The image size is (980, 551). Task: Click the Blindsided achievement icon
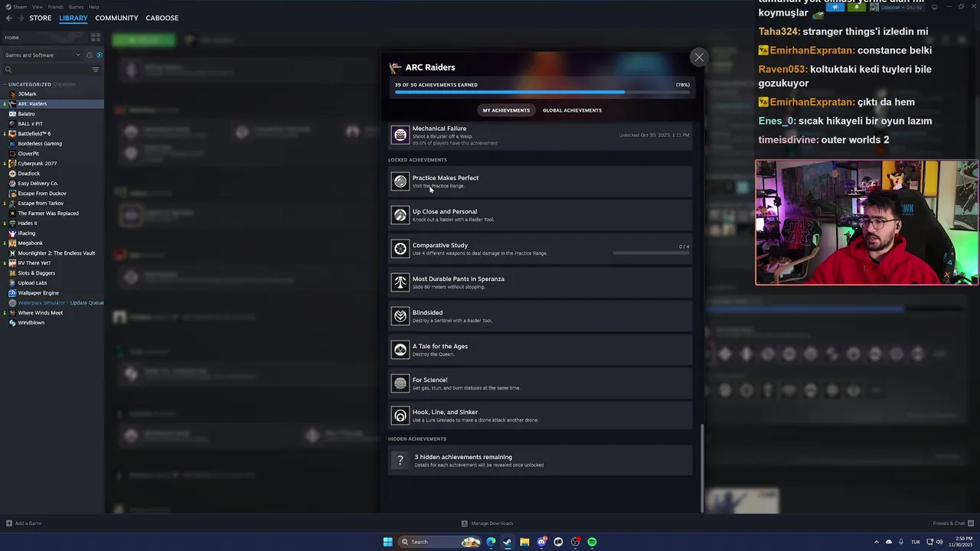tap(400, 316)
